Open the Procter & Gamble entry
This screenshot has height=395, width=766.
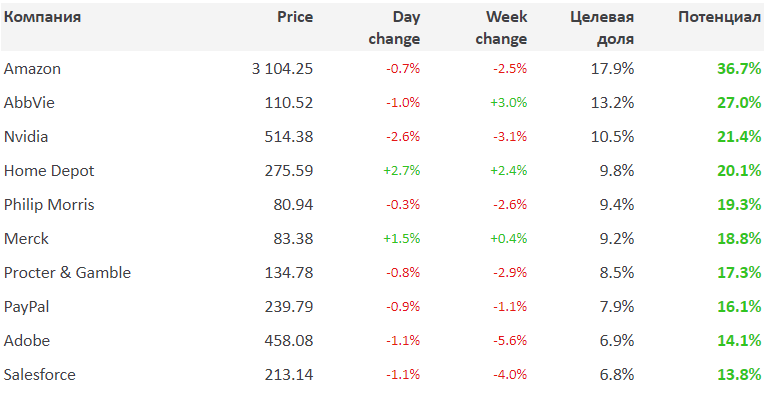[x=67, y=272]
